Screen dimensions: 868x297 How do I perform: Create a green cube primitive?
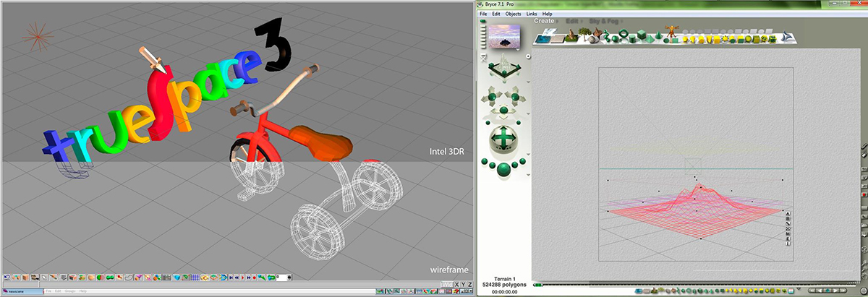[642, 34]
